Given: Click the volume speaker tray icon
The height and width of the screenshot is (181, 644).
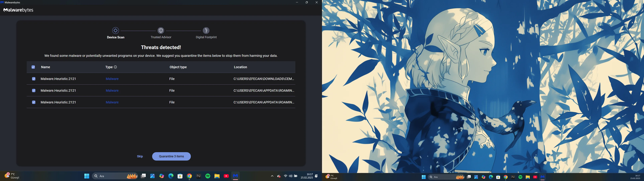Looking at the screenshot, I should click(x=290, y=176).
